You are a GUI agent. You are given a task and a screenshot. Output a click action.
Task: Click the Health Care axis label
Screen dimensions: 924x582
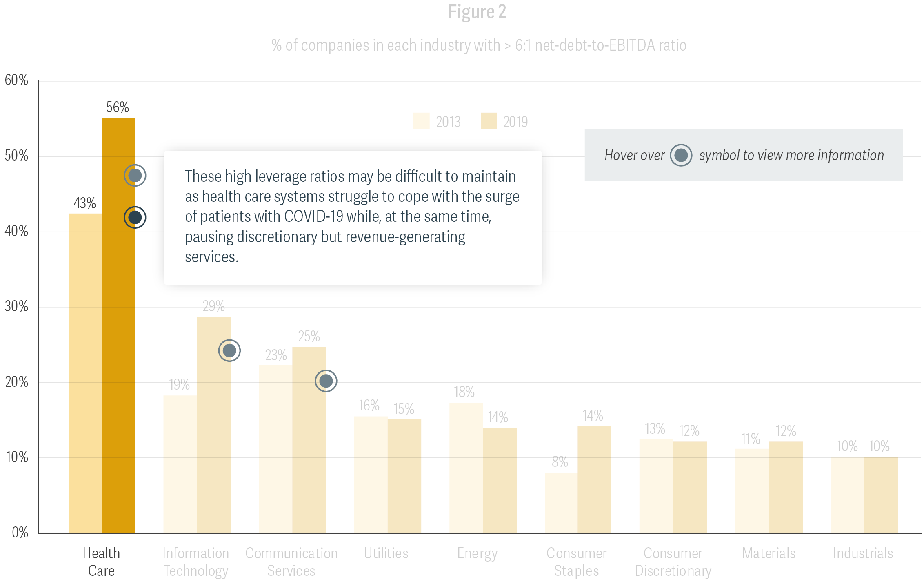click(102, 562)
